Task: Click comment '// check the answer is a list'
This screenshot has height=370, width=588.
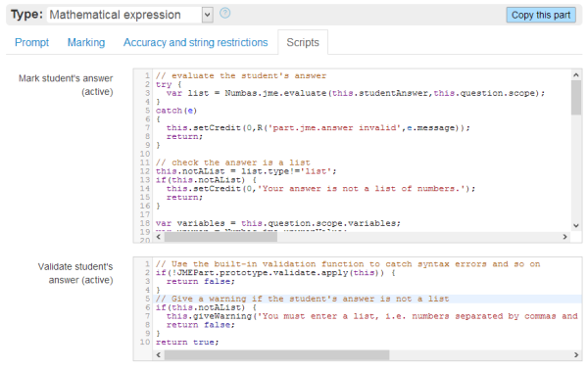Action: pyautogui.click(x=233, y=162)
